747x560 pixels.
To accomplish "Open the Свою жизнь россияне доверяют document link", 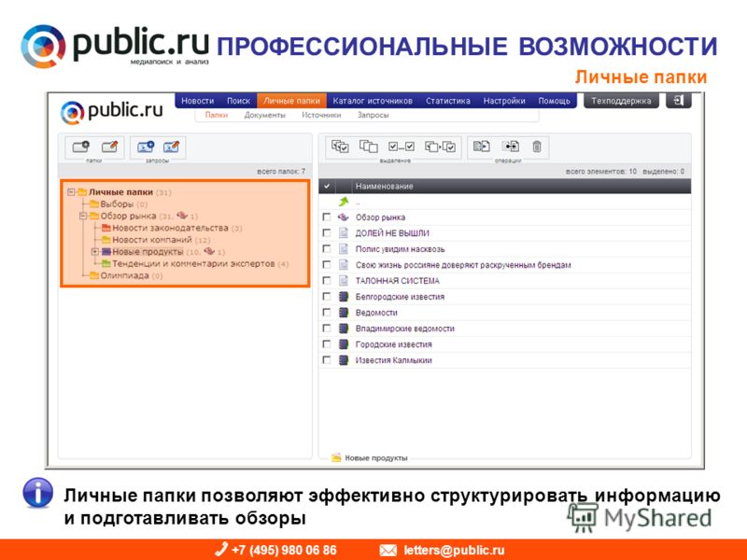I will pyautogui.click(x=463, y=265).
